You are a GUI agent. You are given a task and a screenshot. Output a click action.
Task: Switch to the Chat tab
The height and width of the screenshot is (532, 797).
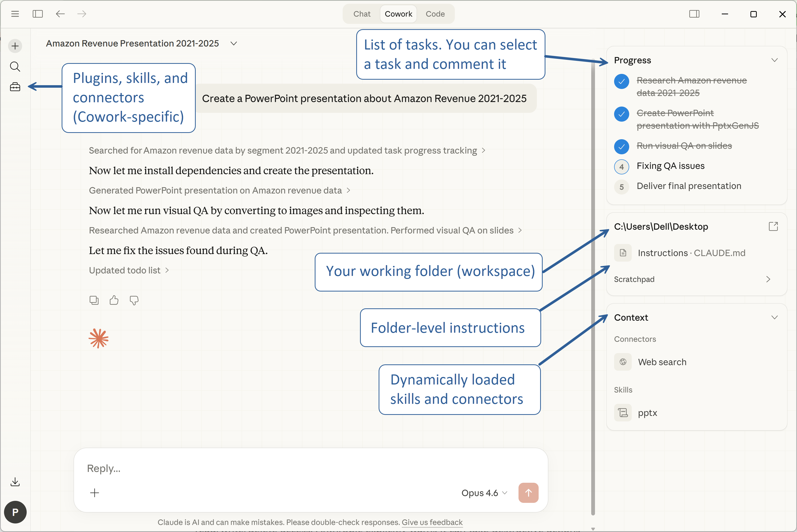[362, 14]
